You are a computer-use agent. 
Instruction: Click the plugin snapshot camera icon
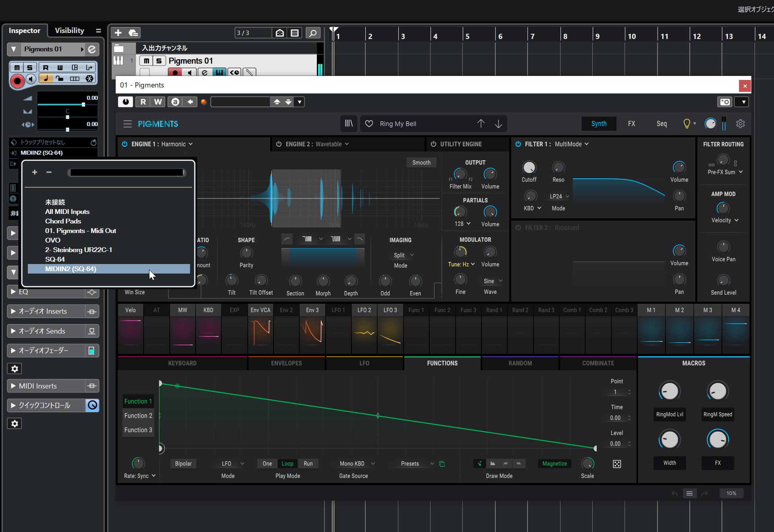(x=725, y=102)
